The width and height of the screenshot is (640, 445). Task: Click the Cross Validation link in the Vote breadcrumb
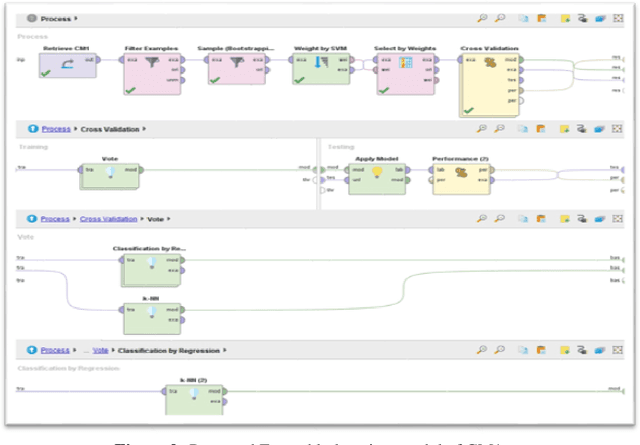pyautogui.click(x=109, y=219)
